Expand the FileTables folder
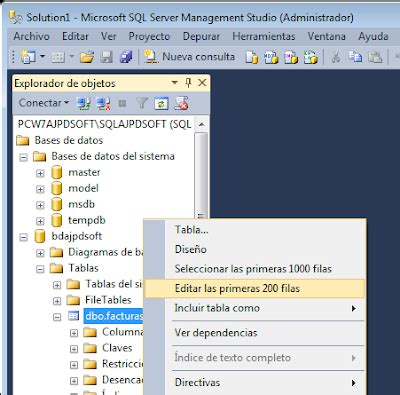400x395 pixels. click(57, 301)
